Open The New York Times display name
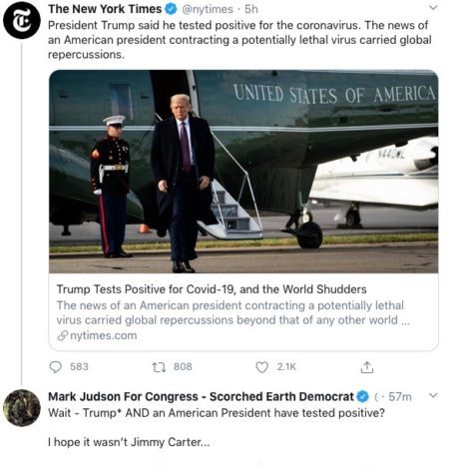Viewport: 449px width, 476px height. click(105, 9)
